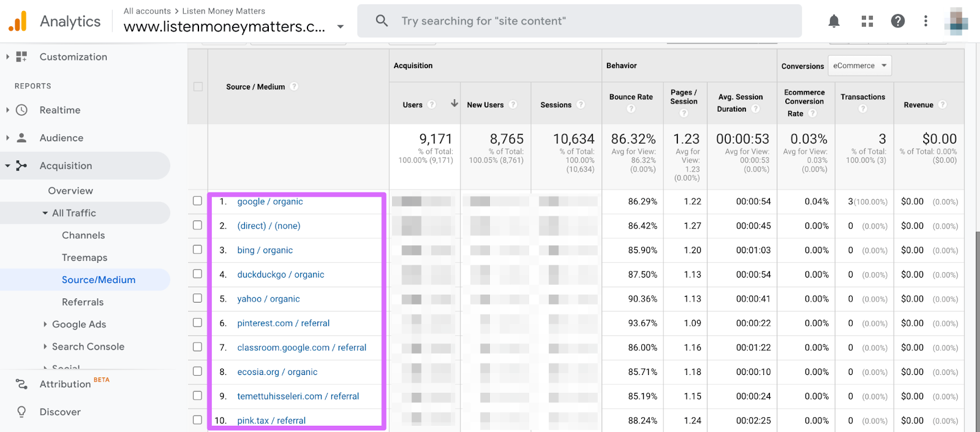
Task: Check the pinterest.com / referral row checkbox
Action: coord(197,322)
